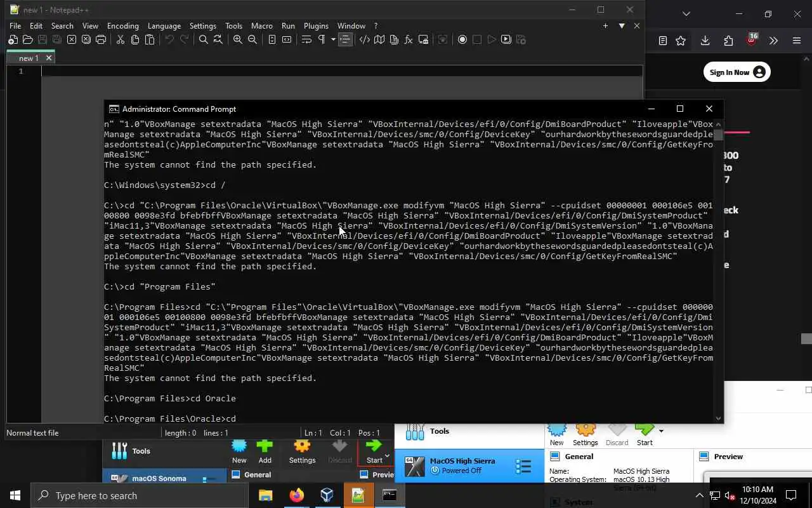812x508 pixels.
Task: Show hidden system tray icons chevron
Action: point(699,495)
